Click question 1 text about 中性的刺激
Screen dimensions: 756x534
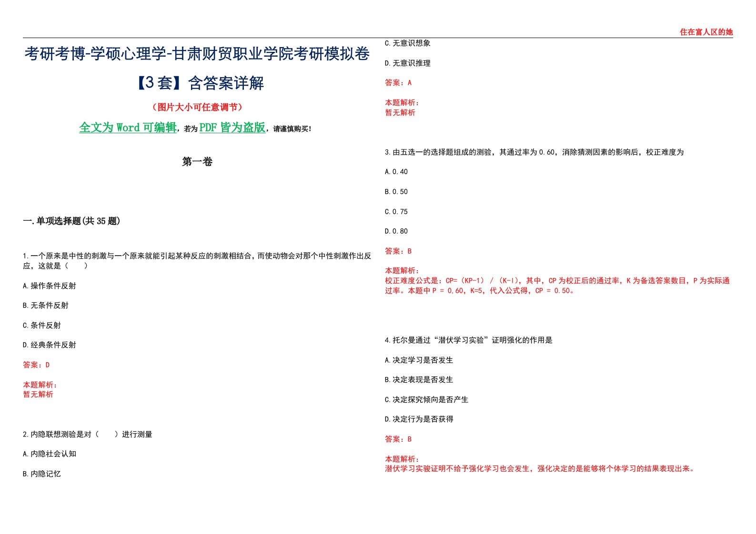[197, 261]
